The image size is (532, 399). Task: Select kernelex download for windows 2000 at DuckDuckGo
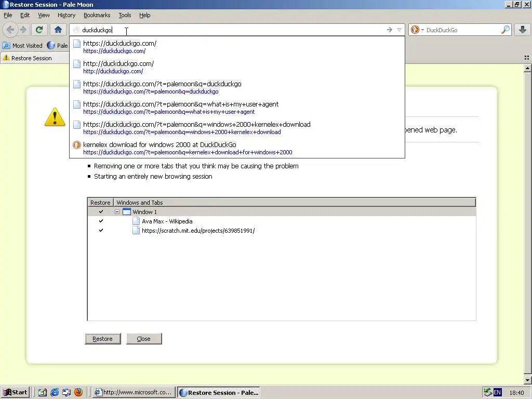[x=237, y=148]
